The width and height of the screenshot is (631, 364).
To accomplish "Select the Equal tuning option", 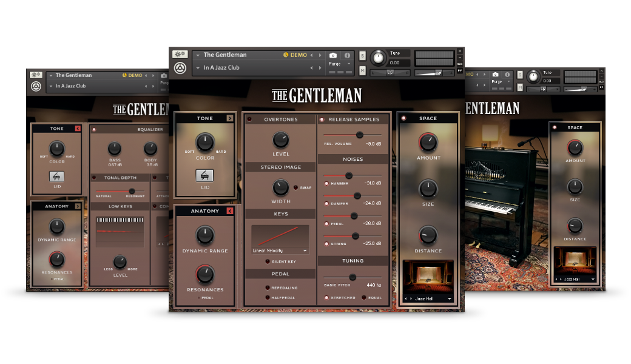I will point(364,298).
